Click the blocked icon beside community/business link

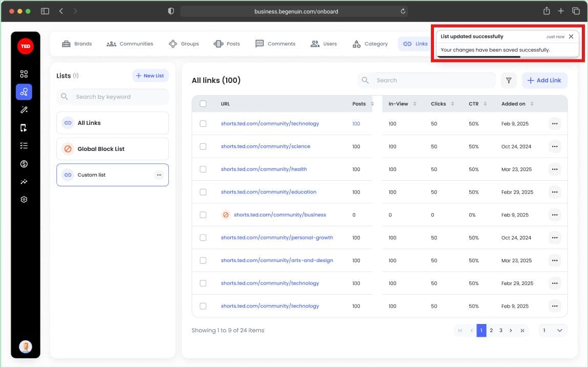226,215
